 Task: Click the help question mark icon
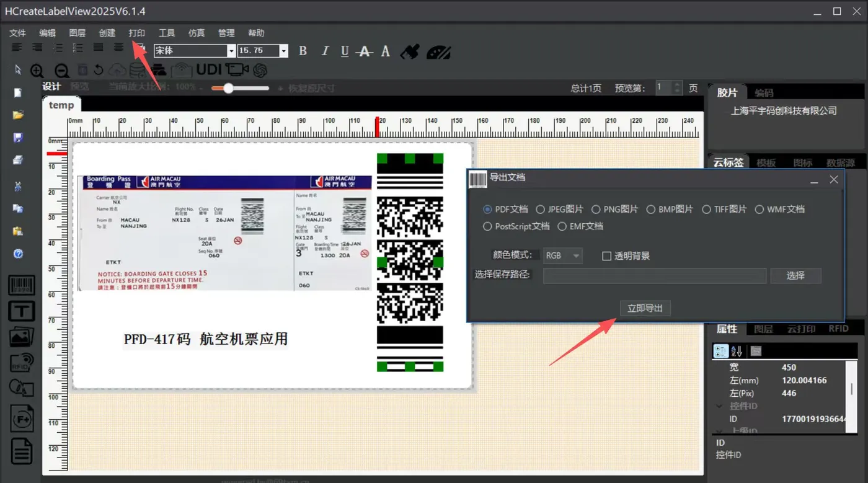(x=18, y=254)
